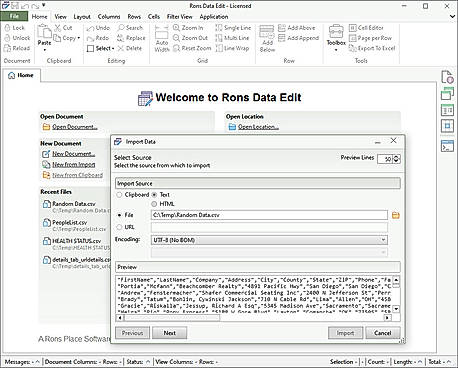The image size is (458, 368).
Task: Switch to the Application ribbon tab
Action: (214, 17)
